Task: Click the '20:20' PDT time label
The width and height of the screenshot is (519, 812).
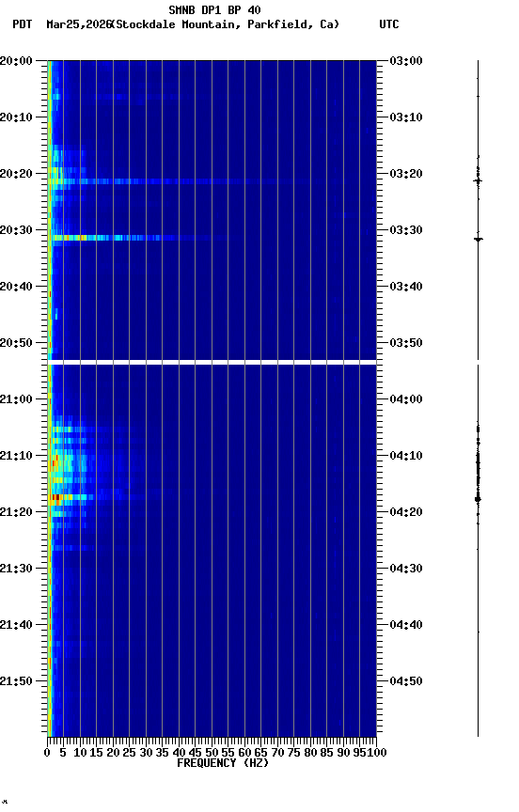Action: [x=16, y=174]
